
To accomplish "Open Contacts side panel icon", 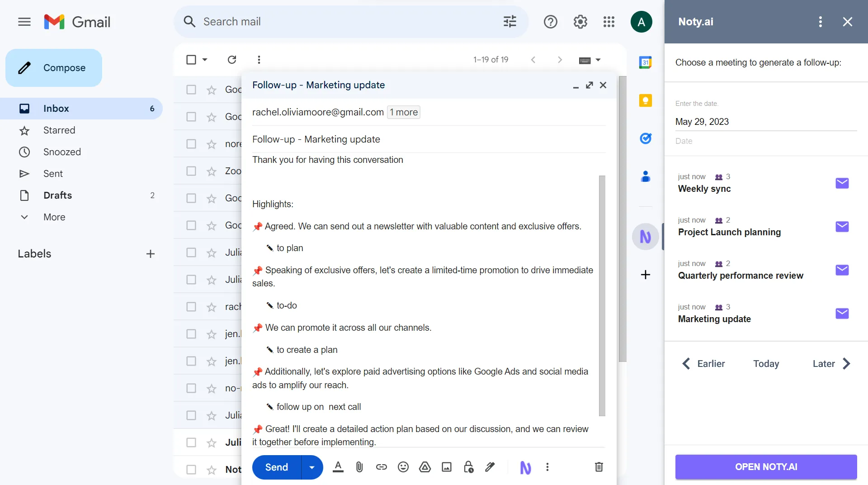I will 645,176.
